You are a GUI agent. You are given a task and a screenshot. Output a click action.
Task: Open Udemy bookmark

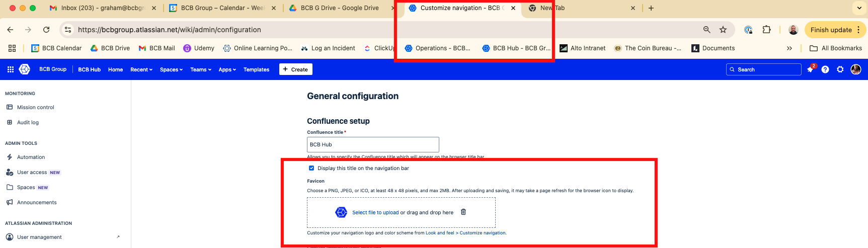[x=199, y=48]
